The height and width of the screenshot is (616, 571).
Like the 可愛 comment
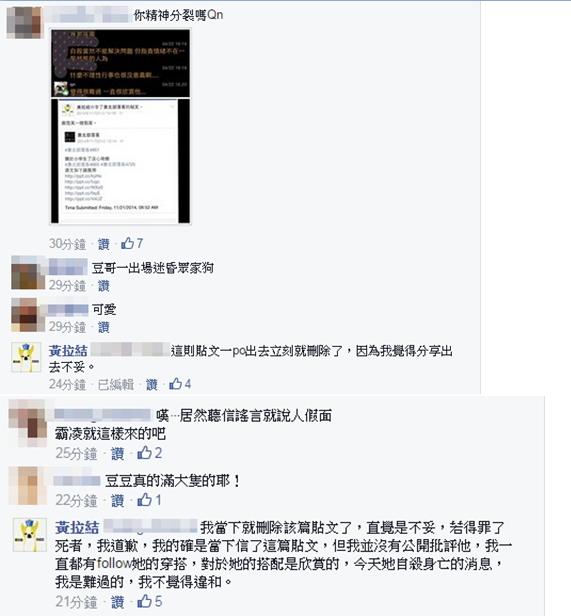tap(104, 327)
